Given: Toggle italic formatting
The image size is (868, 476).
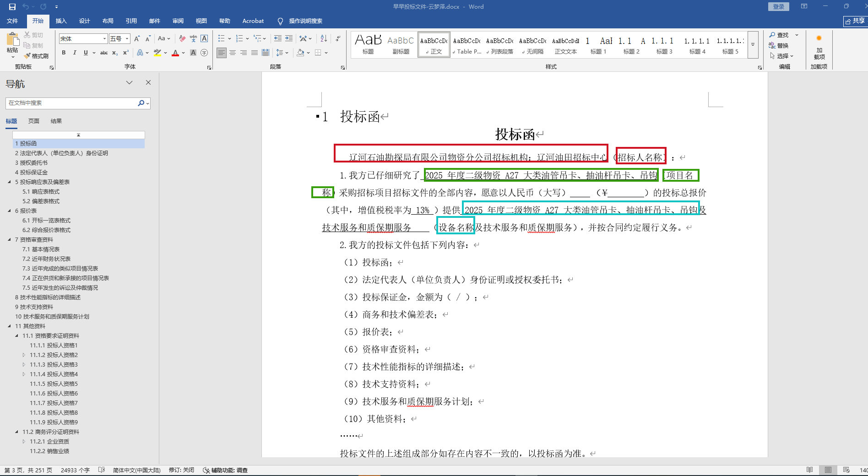Looking at the screenshot, I should tap(75, 53).
